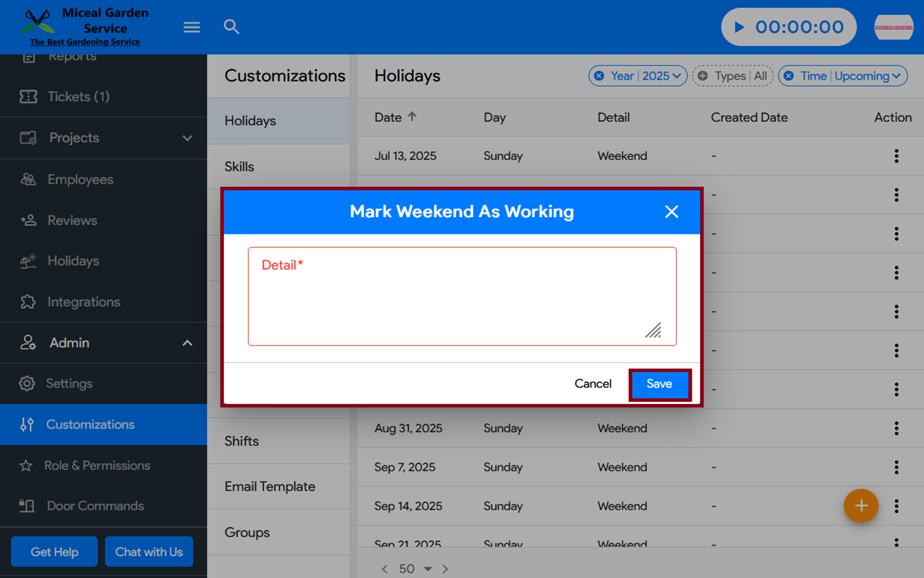
Task: Add a Types filter with plus icon
Action: pyautogui.click(x=703, y=76)
